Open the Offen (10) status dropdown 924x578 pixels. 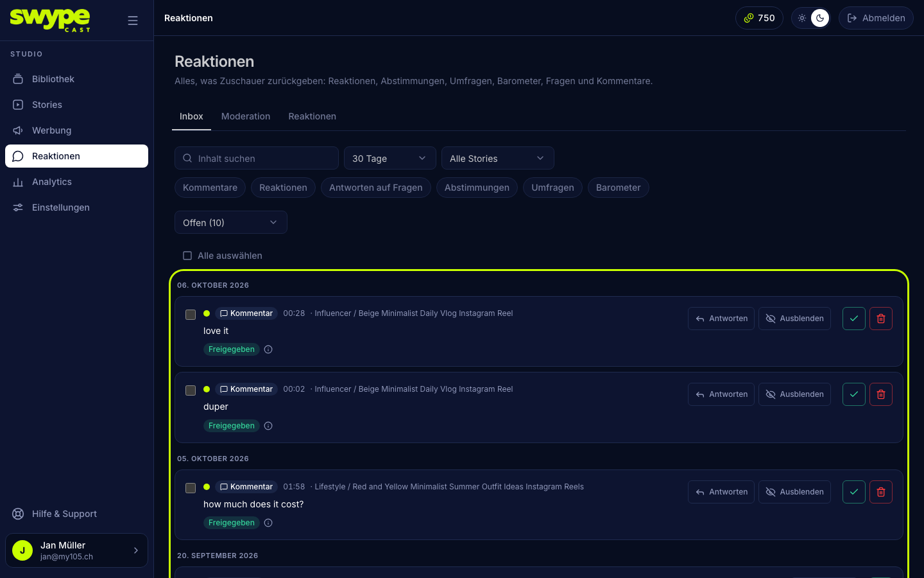point(231,222)
